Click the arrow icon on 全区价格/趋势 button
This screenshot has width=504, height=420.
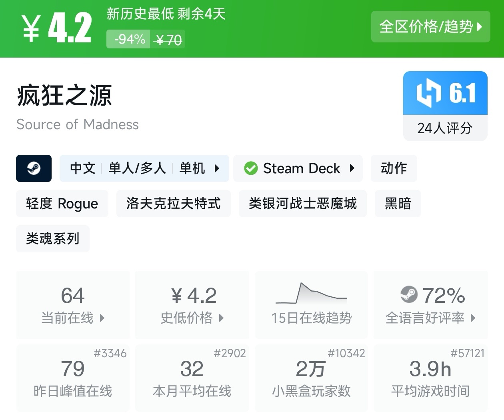(478, 27)
